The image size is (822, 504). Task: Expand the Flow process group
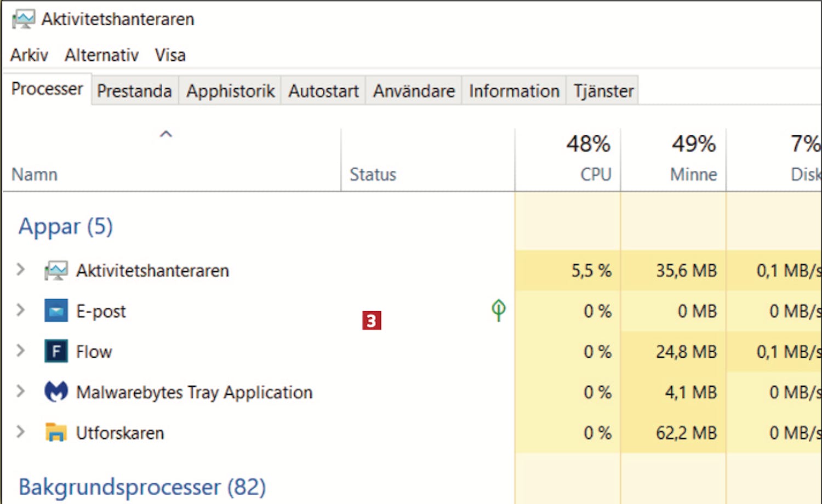pos(21,351)
